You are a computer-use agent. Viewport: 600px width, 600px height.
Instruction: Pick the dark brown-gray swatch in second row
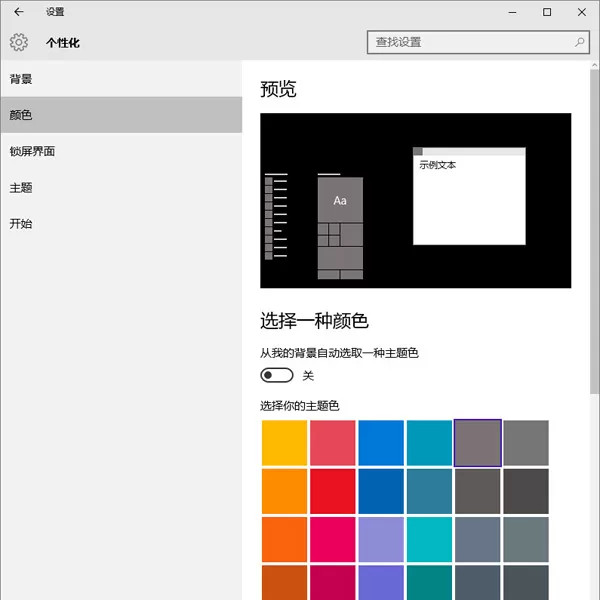(x=478, y=491)
